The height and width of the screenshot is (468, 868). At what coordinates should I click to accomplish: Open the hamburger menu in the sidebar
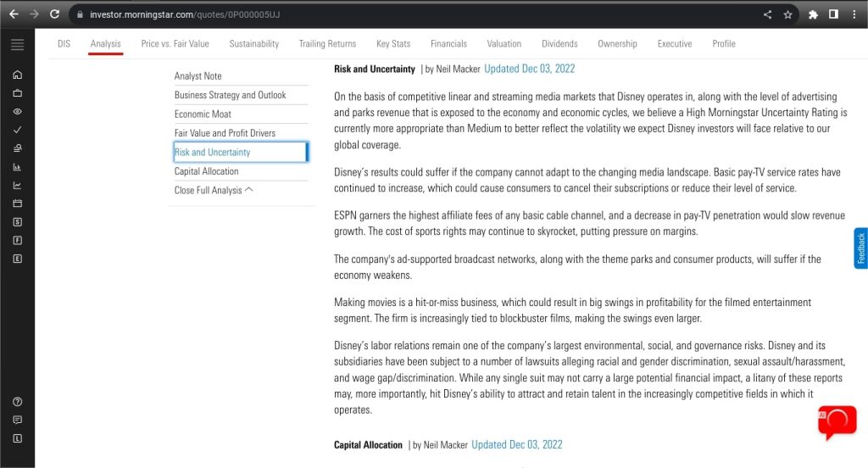click(x=17, y=45)
